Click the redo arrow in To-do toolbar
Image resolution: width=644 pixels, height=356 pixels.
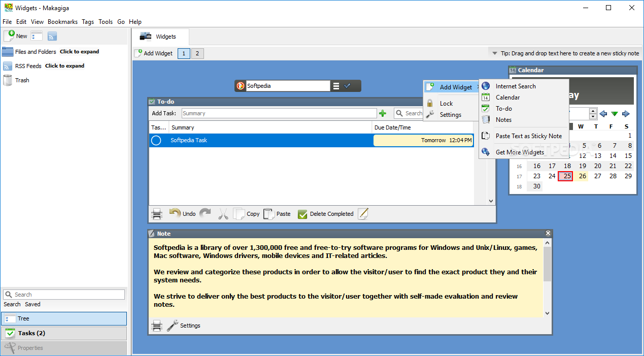(x=205, y=214)
